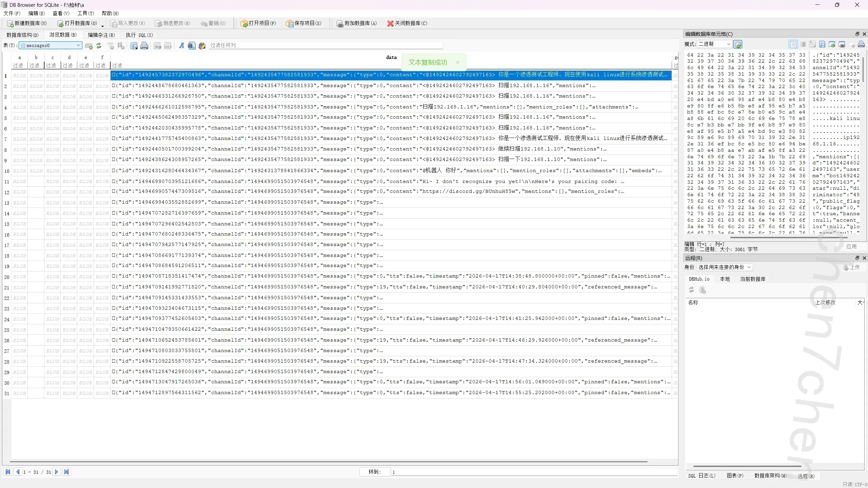This screenshot has height=488, width=868.
Task: Click the floppy disk save icon in cell editor
Action: pyautogui.click(x=822, y=44)
